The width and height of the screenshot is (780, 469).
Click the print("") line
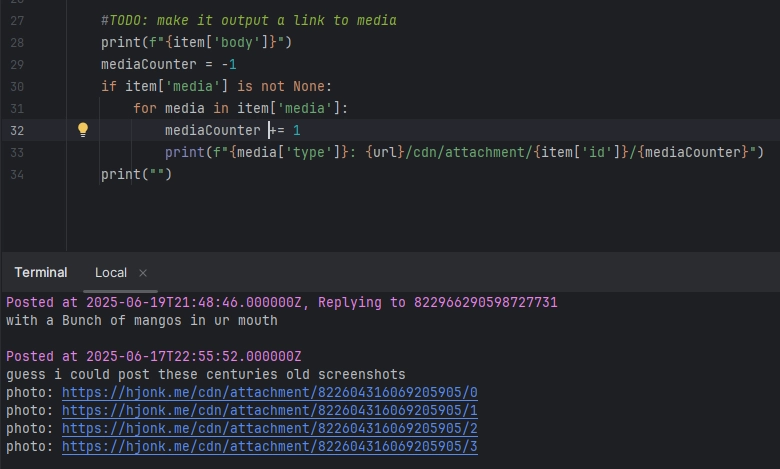(136, 174)
